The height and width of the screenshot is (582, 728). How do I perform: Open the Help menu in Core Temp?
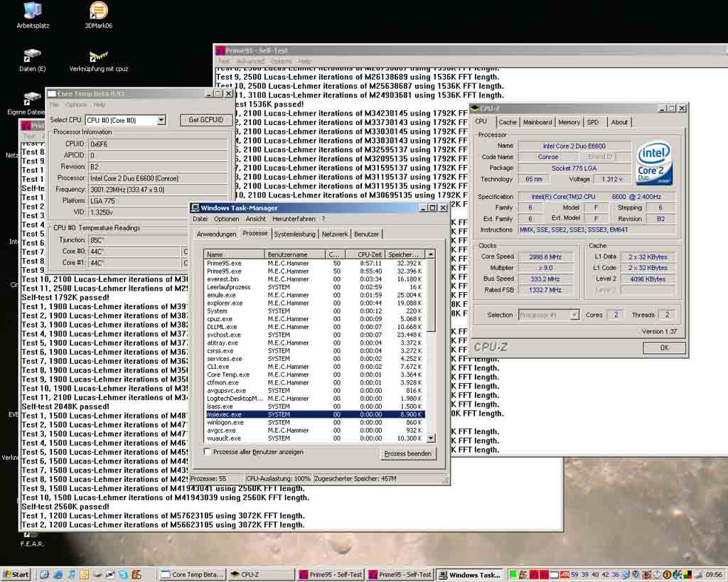[x=100, y=105]
